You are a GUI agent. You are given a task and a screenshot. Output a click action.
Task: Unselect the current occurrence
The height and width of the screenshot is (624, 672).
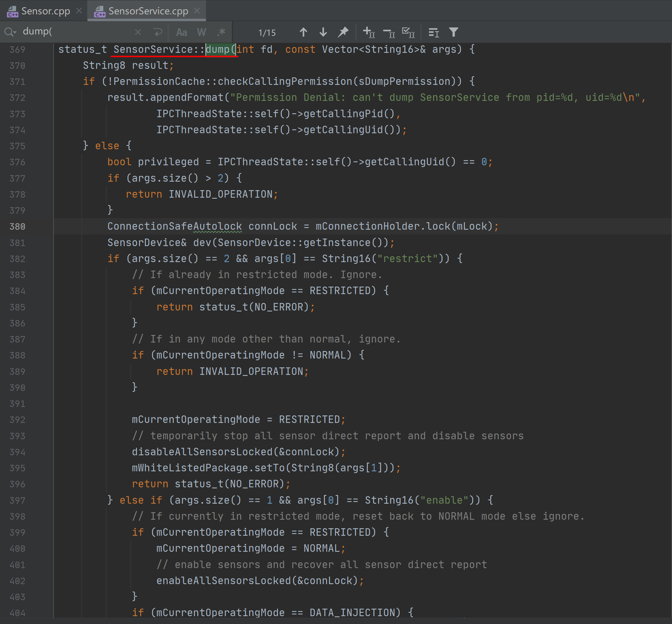(x=389, y=33)
